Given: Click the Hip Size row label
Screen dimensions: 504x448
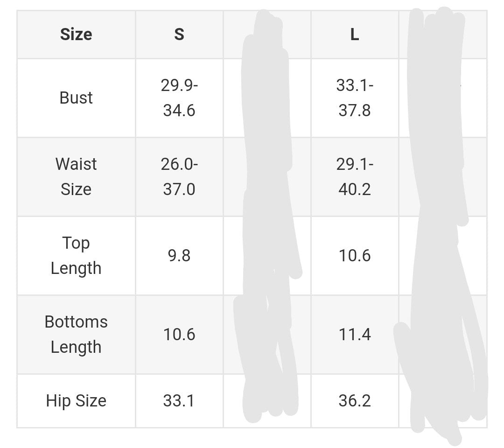Looking at the screenshot, I should coord(76,401).
